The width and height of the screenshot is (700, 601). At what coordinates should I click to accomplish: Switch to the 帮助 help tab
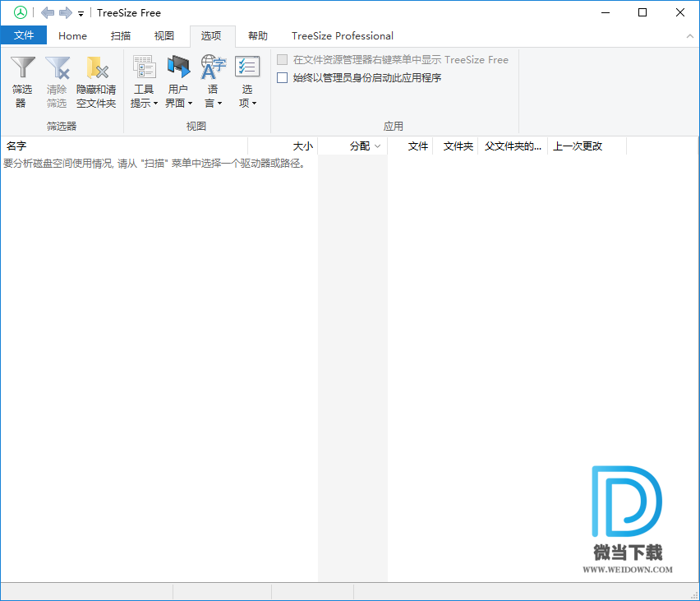pos(258,35)
